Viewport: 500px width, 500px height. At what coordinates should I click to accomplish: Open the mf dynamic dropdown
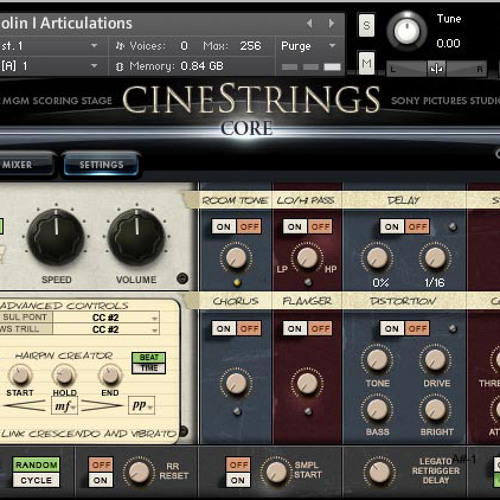click(x=64, y=406)
